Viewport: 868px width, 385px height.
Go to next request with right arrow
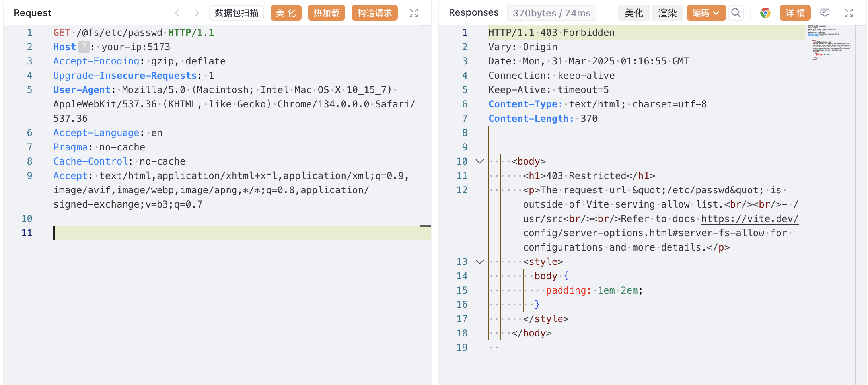(196, 13)
